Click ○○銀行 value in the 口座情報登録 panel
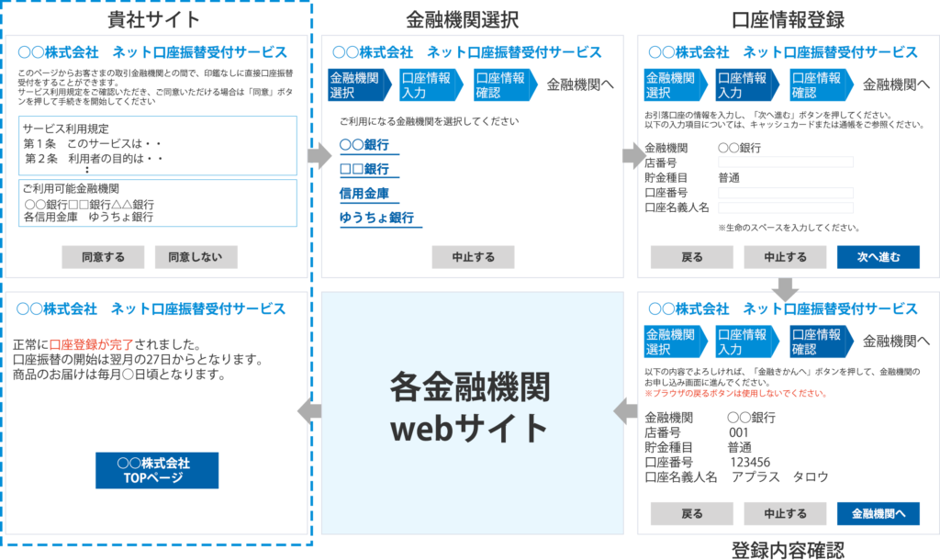Image resolution: width=940 pixels, height=560 pixels. click(x=739, y=148)
